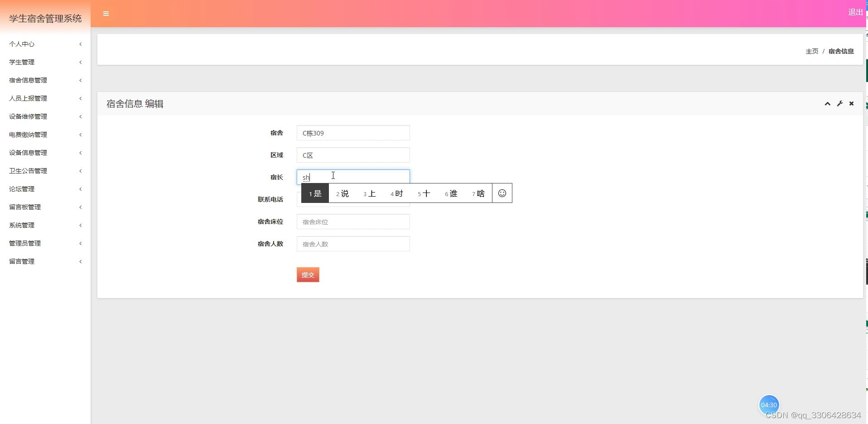This screenshot has width=868, height=424.
Task: Click 退出 logout link
Action: click(x=855, y=12)
